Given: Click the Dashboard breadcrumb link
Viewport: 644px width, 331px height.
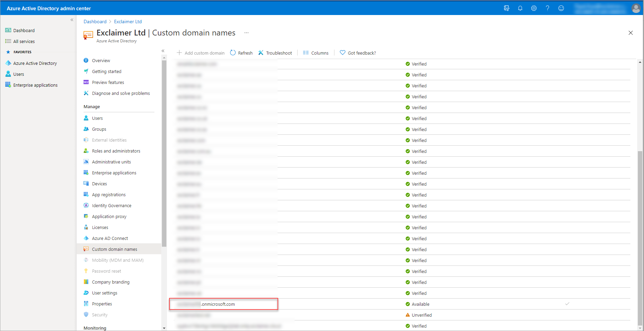Looking at the screenshot, I should tap(95, 21).
